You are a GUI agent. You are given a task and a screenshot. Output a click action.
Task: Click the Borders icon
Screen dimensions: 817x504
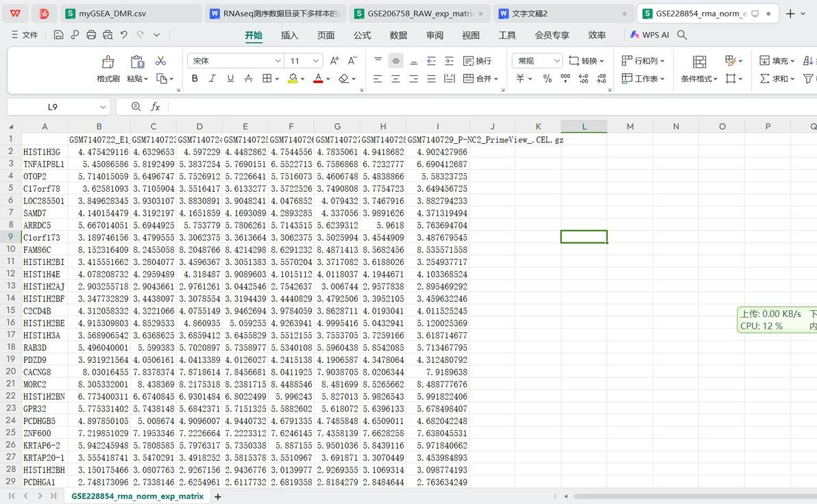(x=267, y=79)
